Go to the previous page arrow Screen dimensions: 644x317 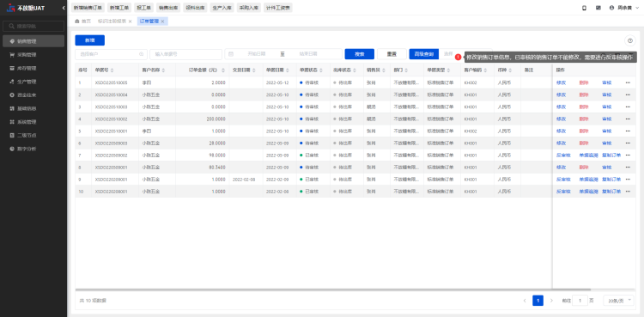click(x=525, y=301)
